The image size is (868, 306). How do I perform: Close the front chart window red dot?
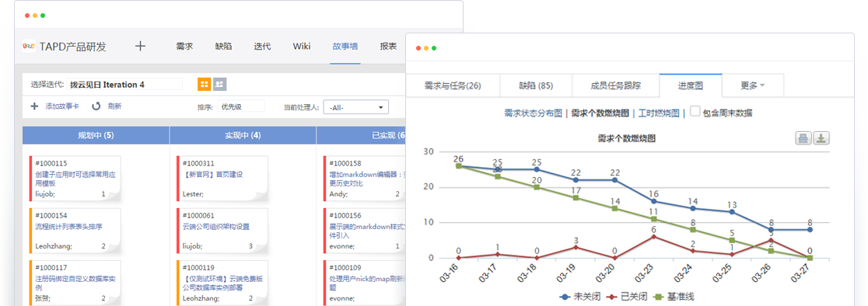(x=418, y=48)
